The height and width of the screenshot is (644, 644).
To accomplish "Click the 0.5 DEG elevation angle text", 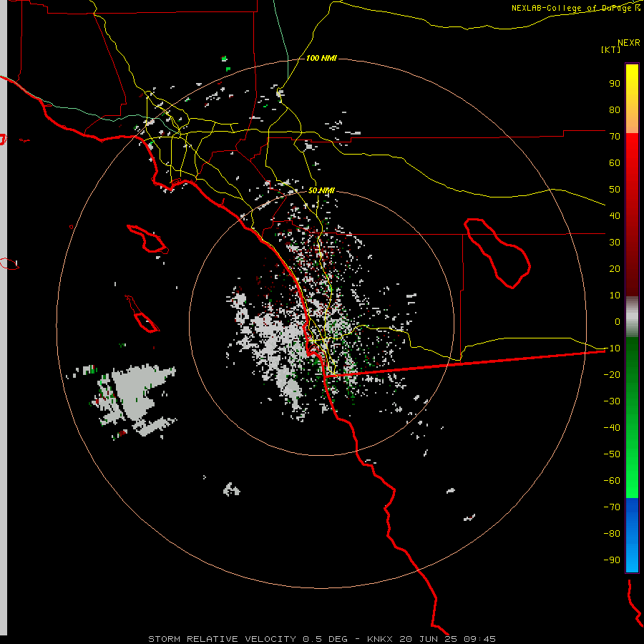I will pos(325,639).
